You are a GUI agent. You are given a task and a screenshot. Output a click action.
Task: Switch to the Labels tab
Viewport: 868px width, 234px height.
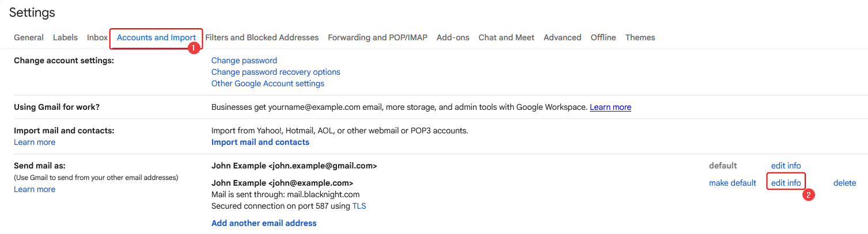click(x=65, y=37)
